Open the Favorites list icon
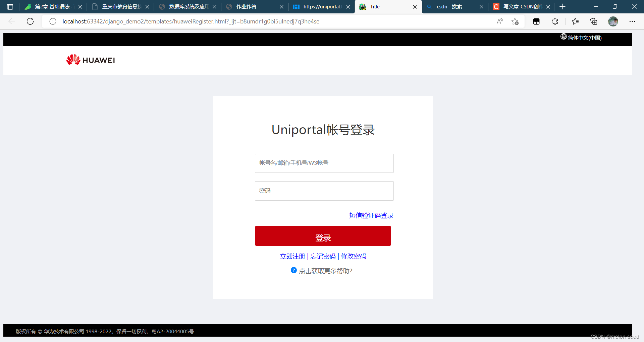644x342 pixels. 575,21
